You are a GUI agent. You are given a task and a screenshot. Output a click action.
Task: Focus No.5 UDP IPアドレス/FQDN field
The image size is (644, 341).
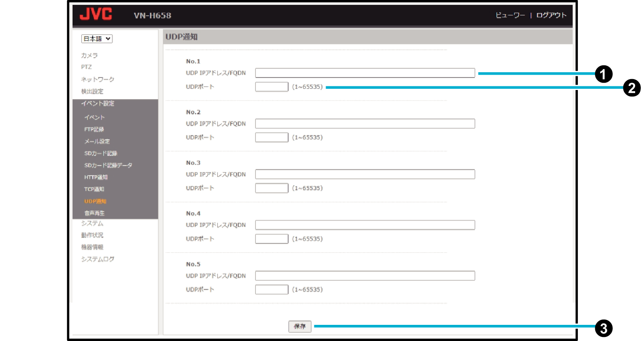(x=365, y=276)
